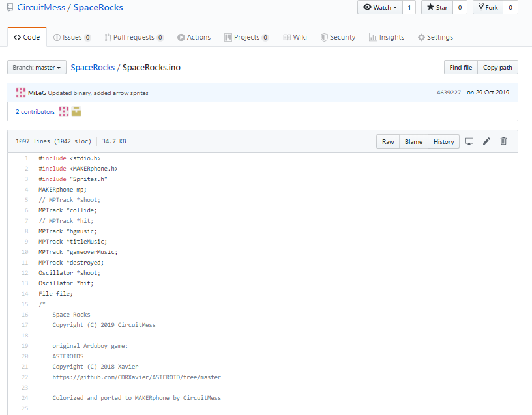This screenshot has height=415, width=532.
Task: Open the Branch: master dropdown
Action: (x=37, y=68)
